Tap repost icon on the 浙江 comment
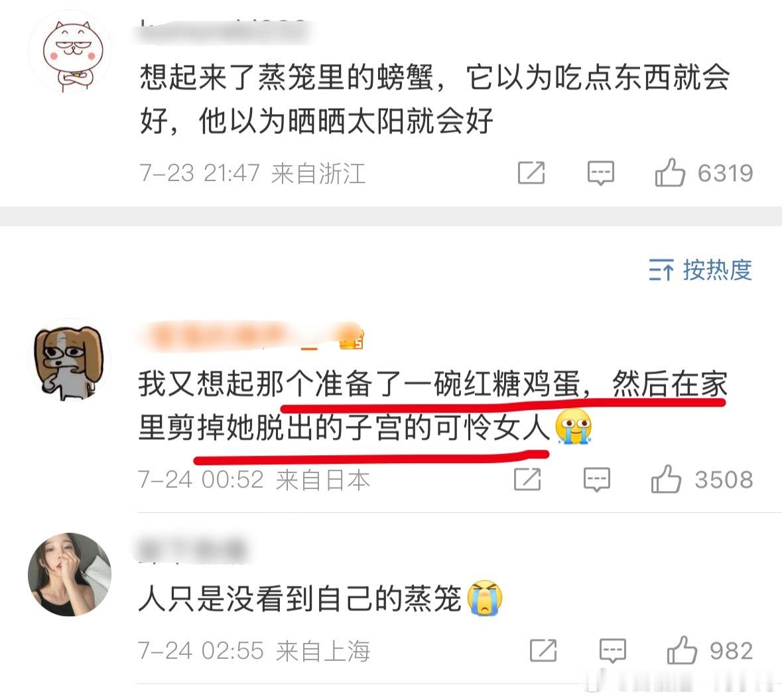 coord(531,173)
